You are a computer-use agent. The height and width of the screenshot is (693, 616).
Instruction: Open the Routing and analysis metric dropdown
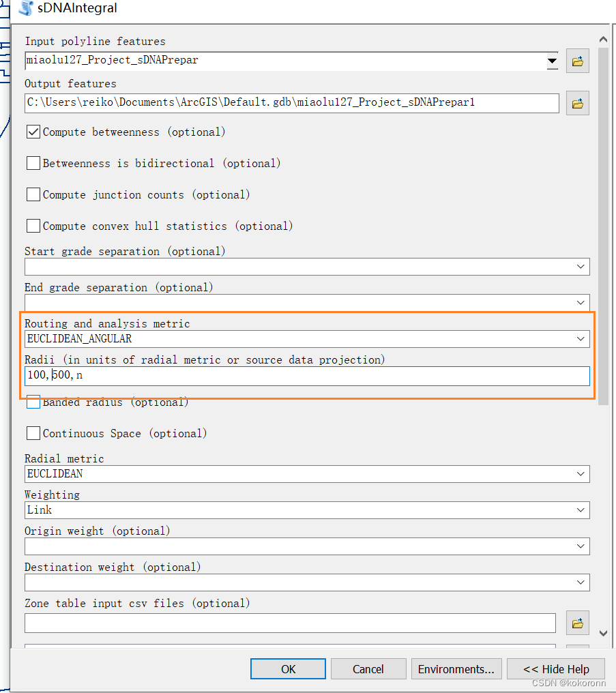(581, 338)
